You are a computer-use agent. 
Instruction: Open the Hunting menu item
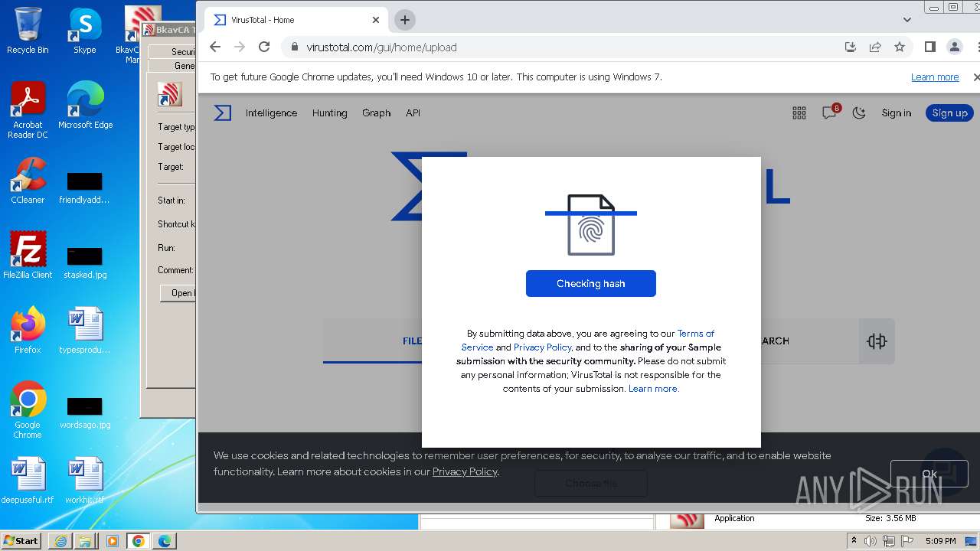click(329, 112)
